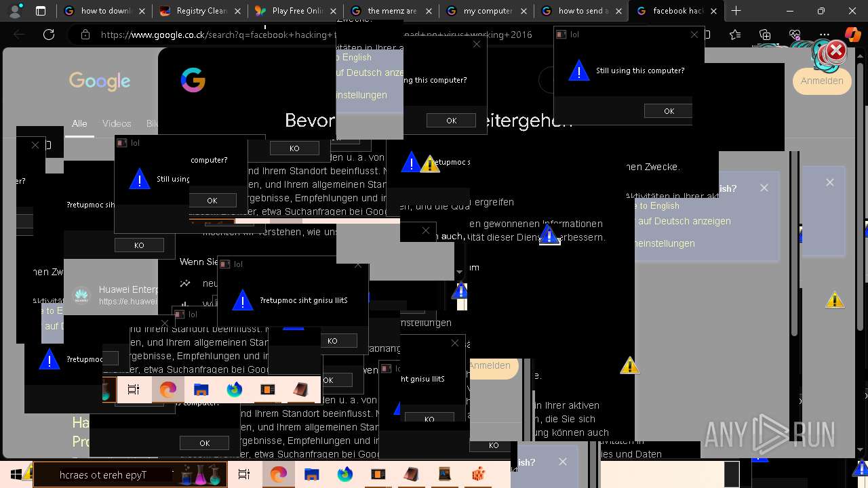Open a new tab with the plus icon
The height and width of the screenshot is (488, 868).
point(736,11)
